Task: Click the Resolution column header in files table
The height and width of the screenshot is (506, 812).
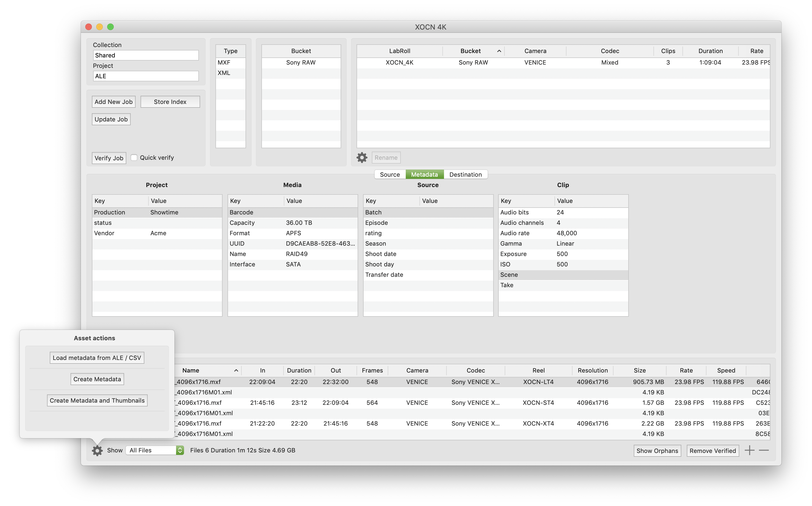Action: [592, 370]
